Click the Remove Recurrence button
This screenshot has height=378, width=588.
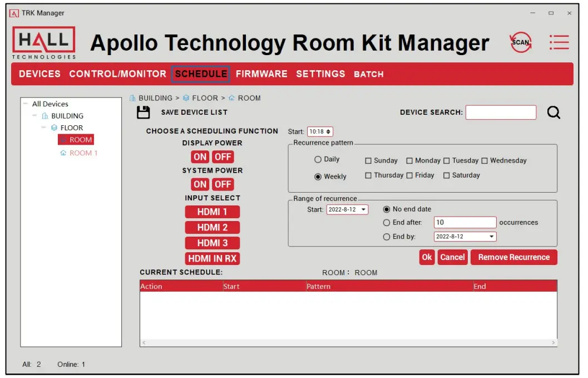[x=513, y=257]
